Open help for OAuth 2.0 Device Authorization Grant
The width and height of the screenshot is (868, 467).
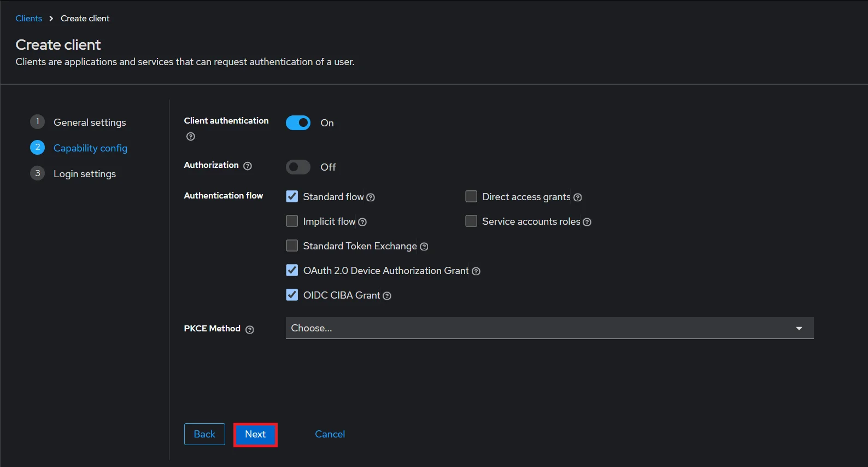(x=476, y=271)
